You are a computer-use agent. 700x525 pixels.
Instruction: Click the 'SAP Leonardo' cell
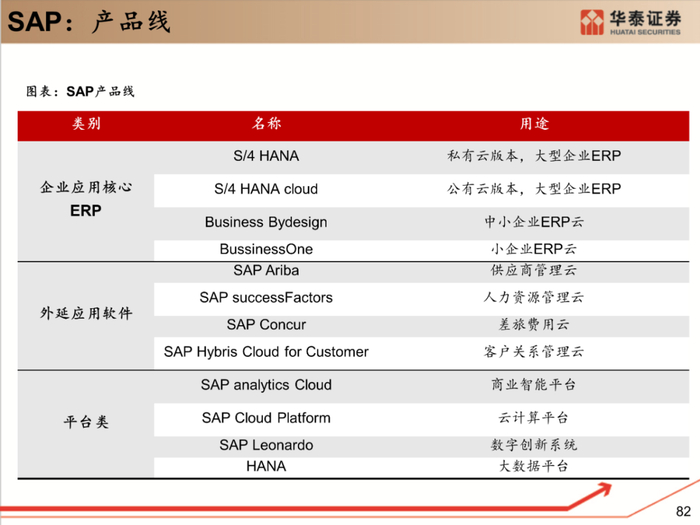[x=266, y=445]
